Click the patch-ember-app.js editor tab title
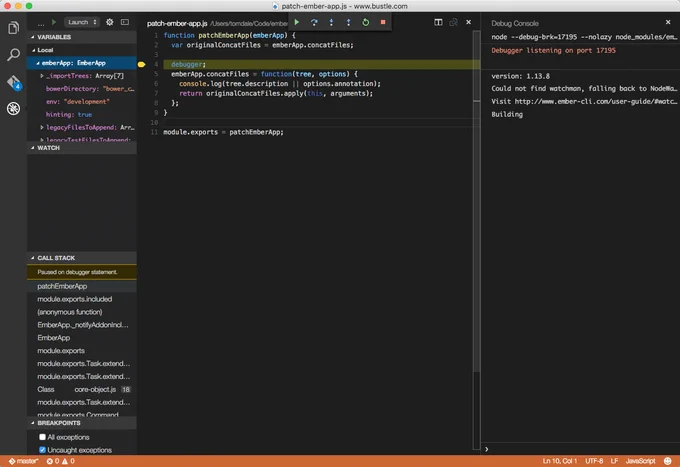This screenshot has height=467, width=680. tap(177, 23)
